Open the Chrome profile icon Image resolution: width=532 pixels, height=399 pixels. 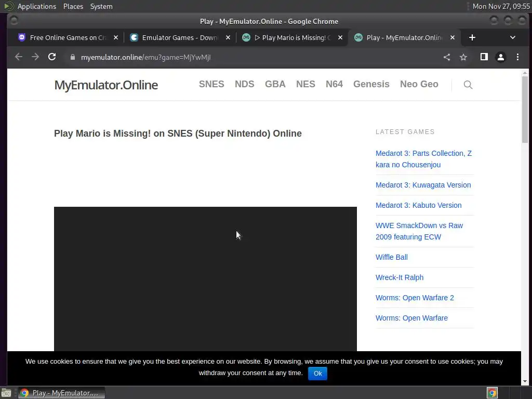(501, 57)
